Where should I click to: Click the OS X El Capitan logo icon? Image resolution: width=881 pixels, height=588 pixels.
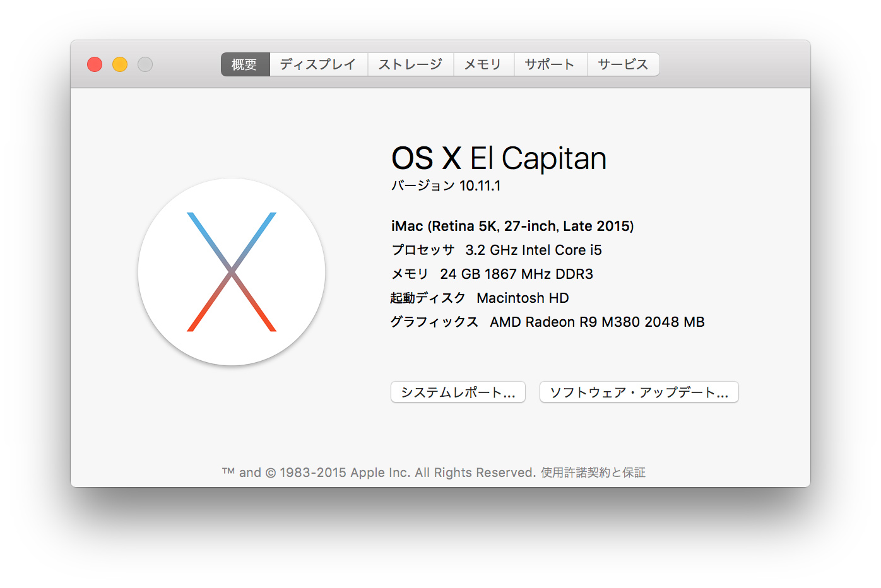(x=232, y=272)
